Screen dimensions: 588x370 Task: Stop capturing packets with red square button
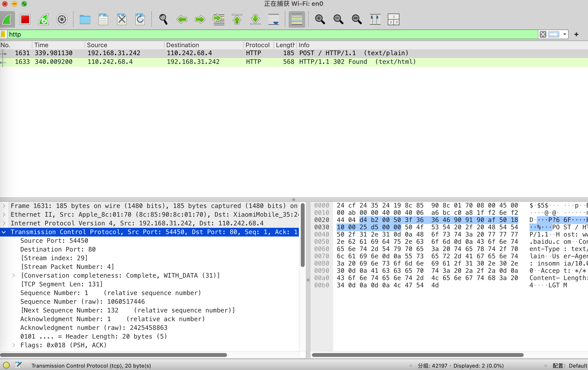[x=25, y=19]
